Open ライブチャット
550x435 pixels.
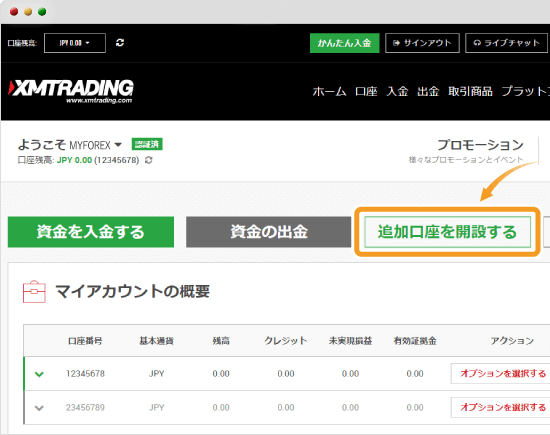(507, 43)
